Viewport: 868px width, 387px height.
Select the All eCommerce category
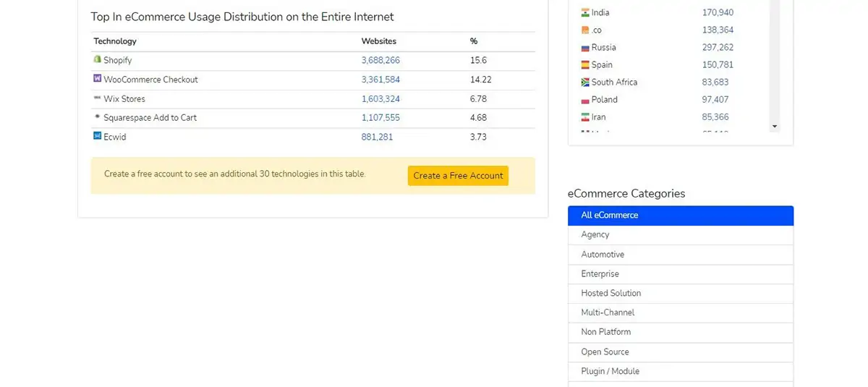681,216
